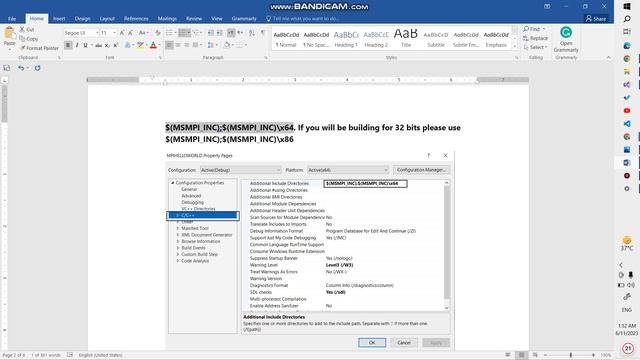Copy the selection using Copy icon

[22, 39]
